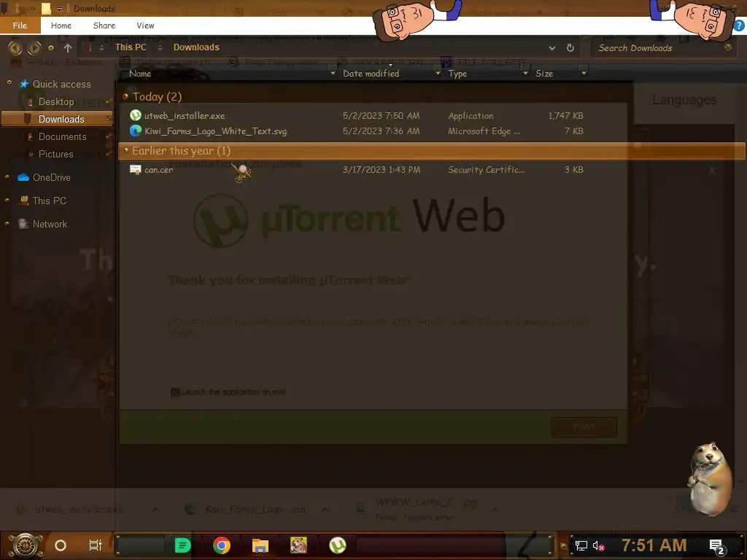Expand the This PC tree node
747x560 pixels.
click(x=7, y=201)
